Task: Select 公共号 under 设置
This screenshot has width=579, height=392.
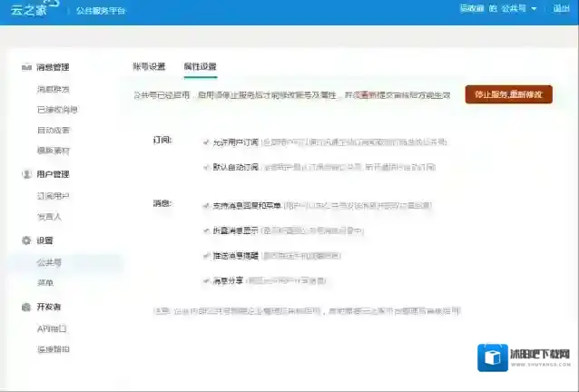Action: coord(49,263)
